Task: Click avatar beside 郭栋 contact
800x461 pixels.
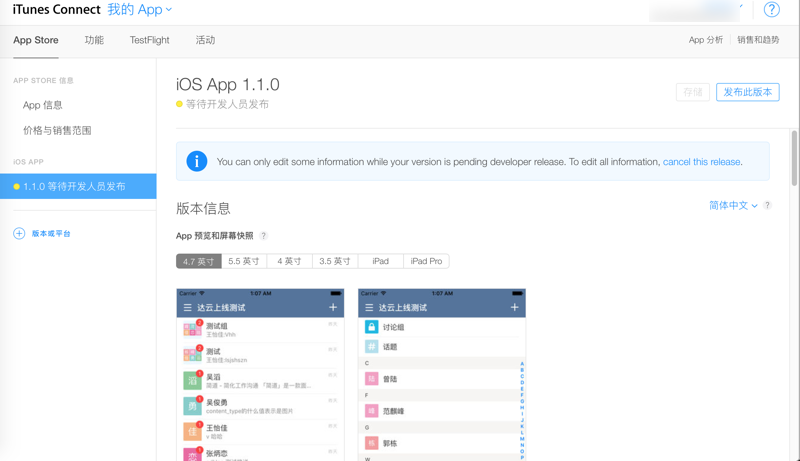Action: pyautogui.click(x=371, y=443)
